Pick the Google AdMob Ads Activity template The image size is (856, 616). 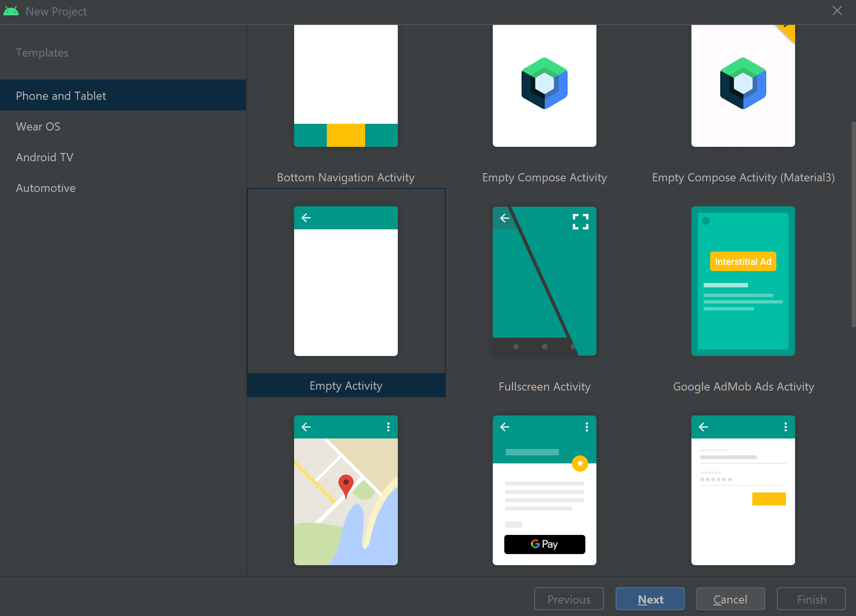click(743, 282)
